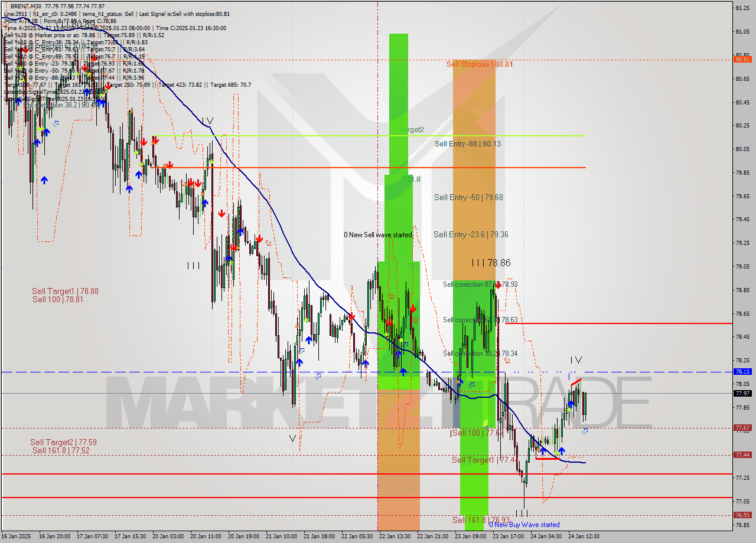756x543 pixels.
Task: Select the 'Sell 161.8 | 76.93' label
Action: (481, 520)
